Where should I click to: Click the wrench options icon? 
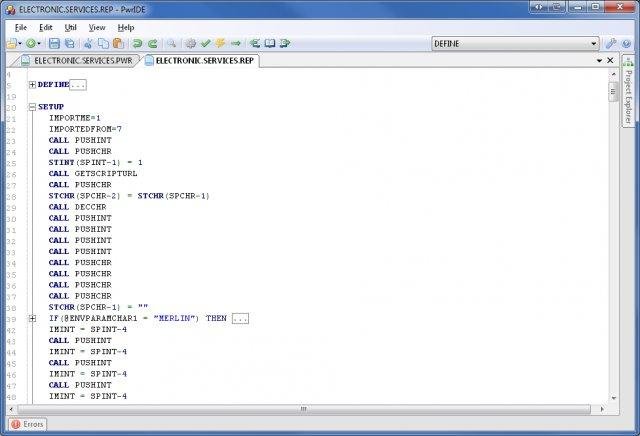click(611, 43)
